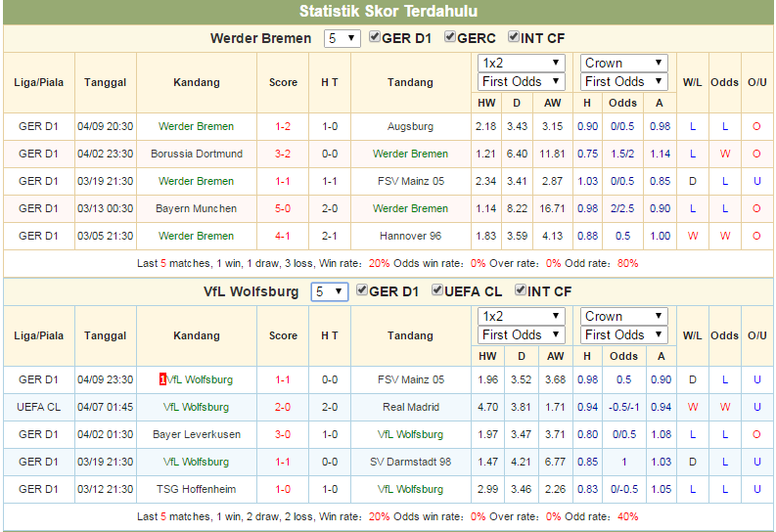Click the 1.14 home win odds for Bayern
The width and height of the screenshot is (776, 532).
point(485,208)
